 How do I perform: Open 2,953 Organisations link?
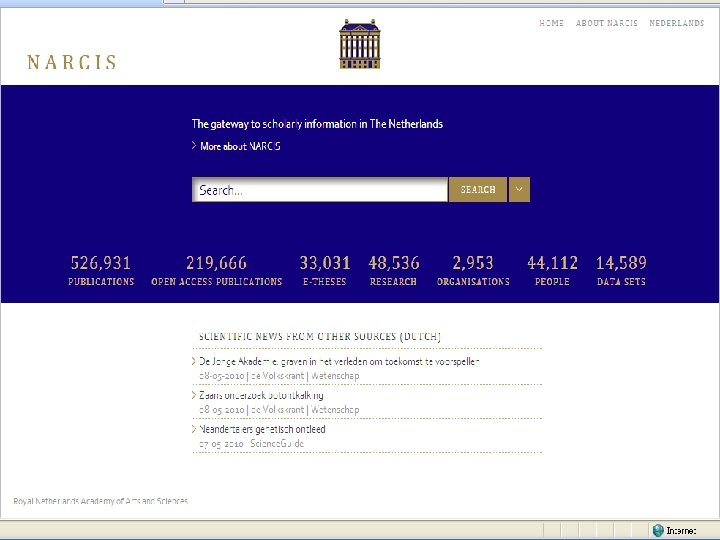(473, 271)
